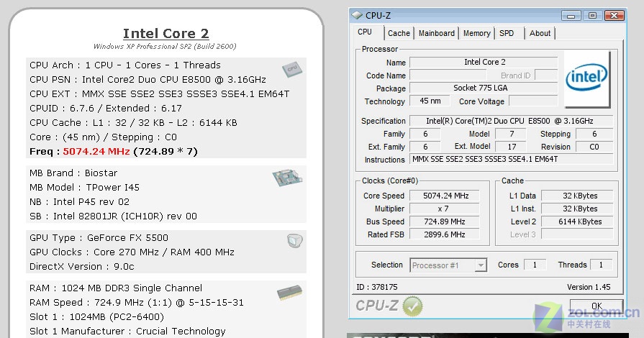Click the Multiplier value x 7
The image size is (644, 338).
pos(445,209)
